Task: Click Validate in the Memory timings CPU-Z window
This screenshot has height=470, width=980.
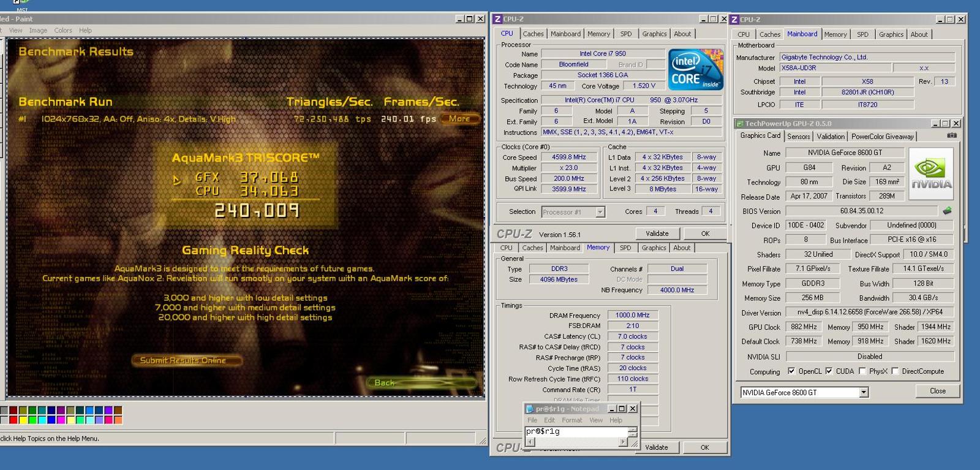Action: pyautogui.click(x=657, y=447)
